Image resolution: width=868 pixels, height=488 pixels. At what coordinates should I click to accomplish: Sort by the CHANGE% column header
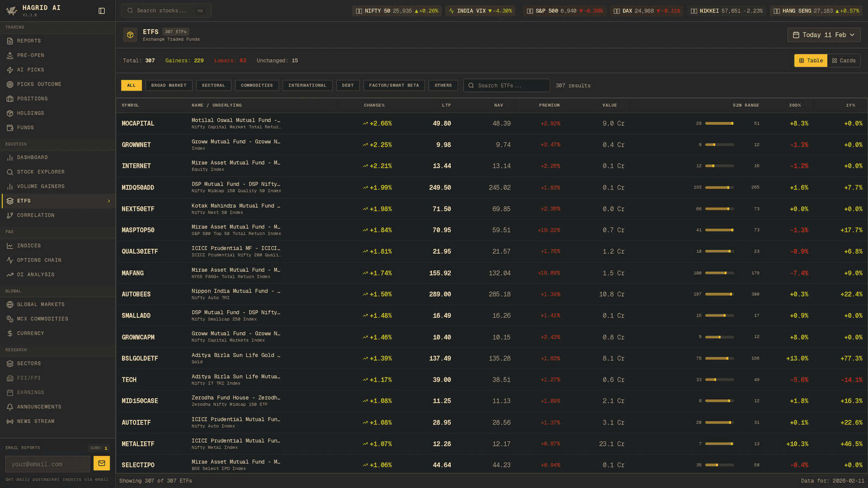[x=374, y=105]
